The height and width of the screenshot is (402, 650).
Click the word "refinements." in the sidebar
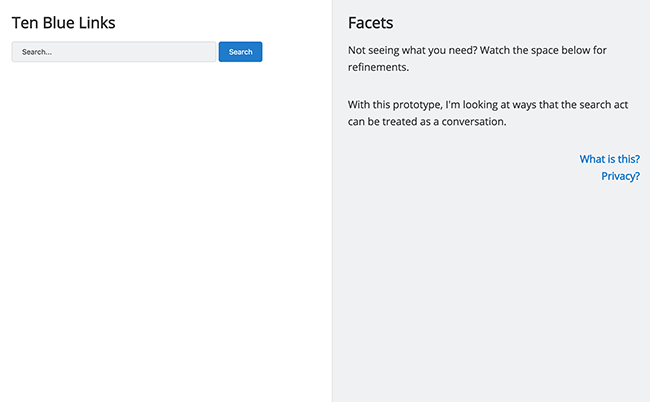click(x=378, y=68)
